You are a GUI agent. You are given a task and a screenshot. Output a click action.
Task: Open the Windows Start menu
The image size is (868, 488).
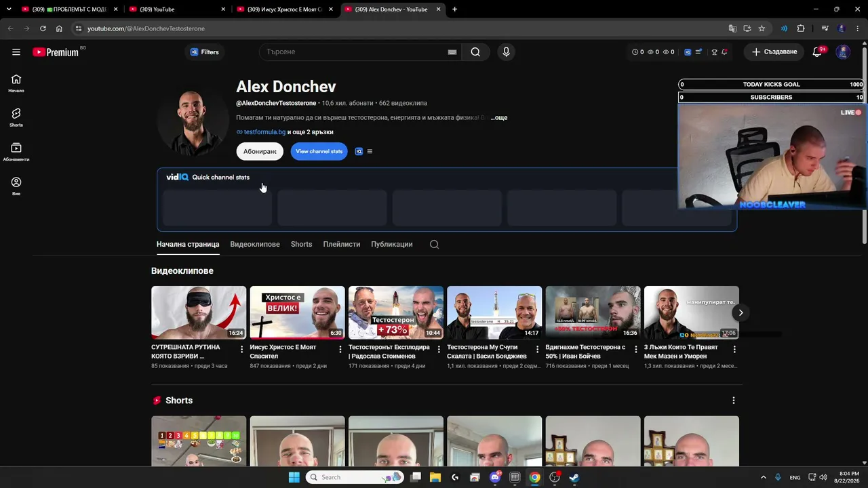(x=294, y=477)
